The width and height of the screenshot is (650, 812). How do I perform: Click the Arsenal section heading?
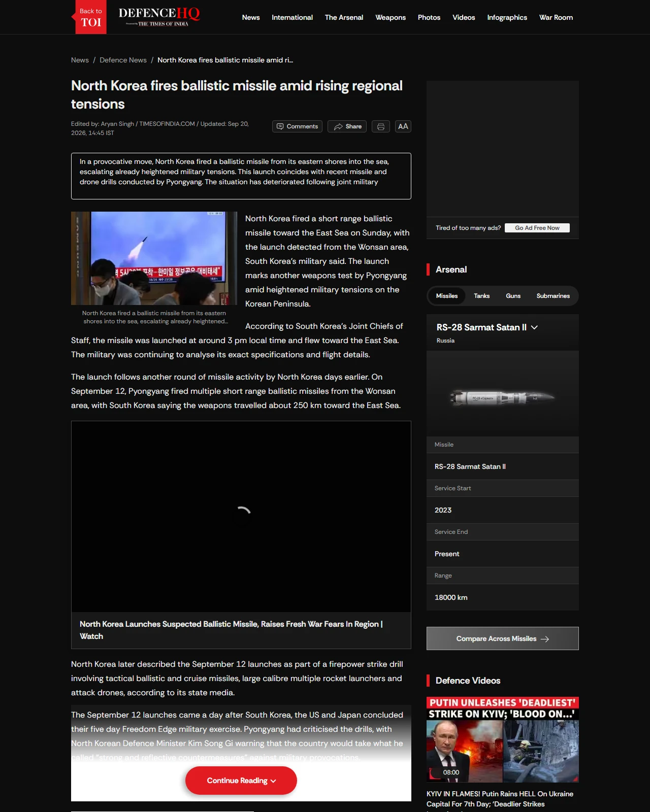point(451,269)
